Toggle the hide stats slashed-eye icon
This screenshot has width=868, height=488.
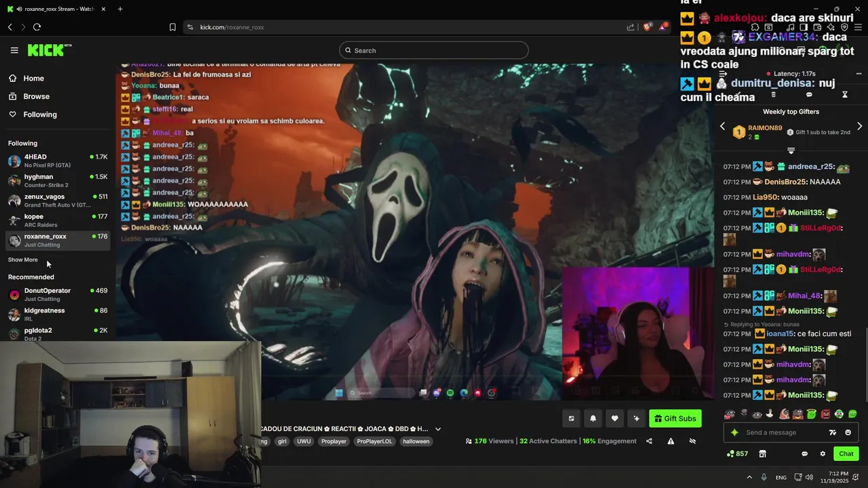(x=692, y=441)
